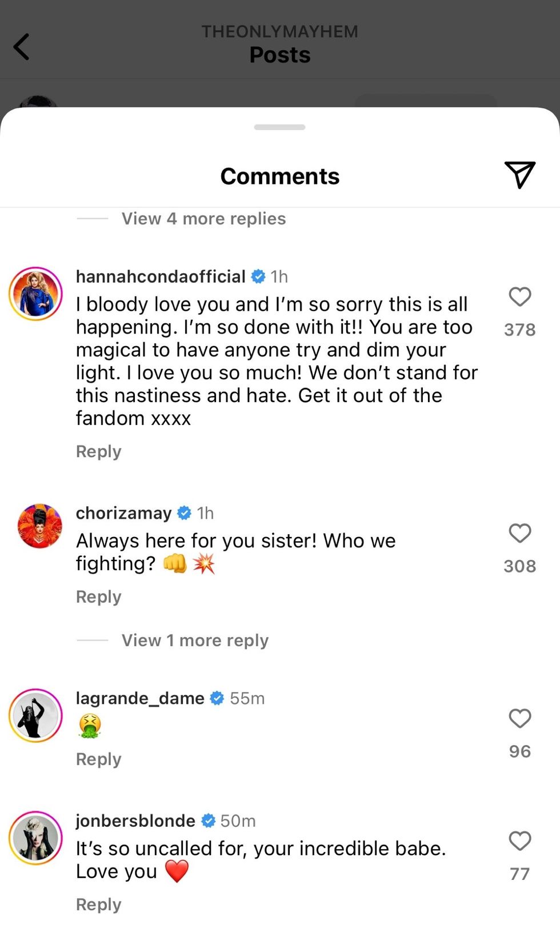Tap the share paper-plane icon
560x933 pixels.
coord(519,174)
